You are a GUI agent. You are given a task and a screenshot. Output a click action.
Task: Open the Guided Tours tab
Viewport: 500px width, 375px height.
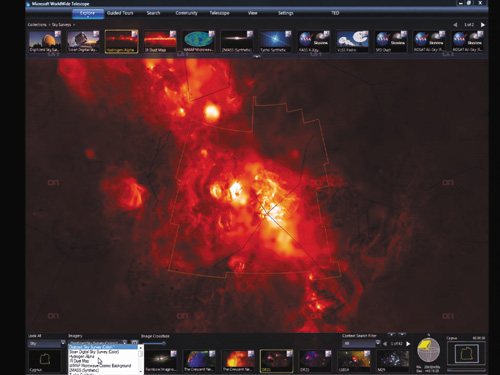120,13
